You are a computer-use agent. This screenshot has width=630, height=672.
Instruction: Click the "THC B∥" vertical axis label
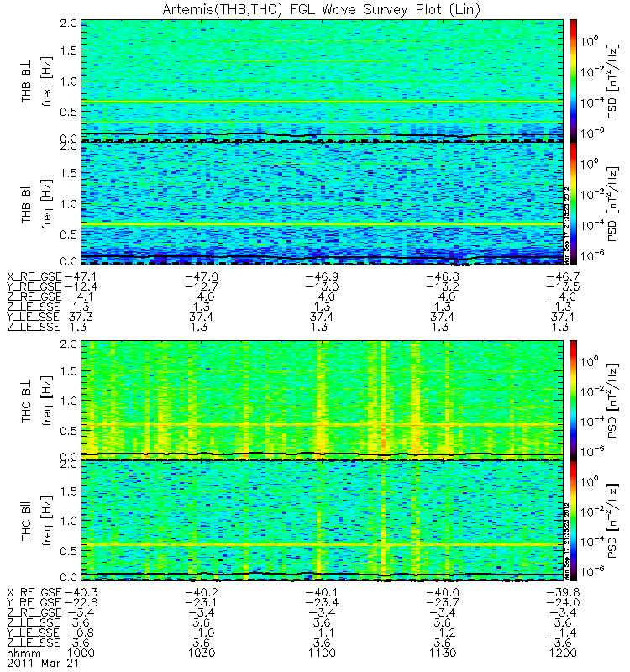27,522
